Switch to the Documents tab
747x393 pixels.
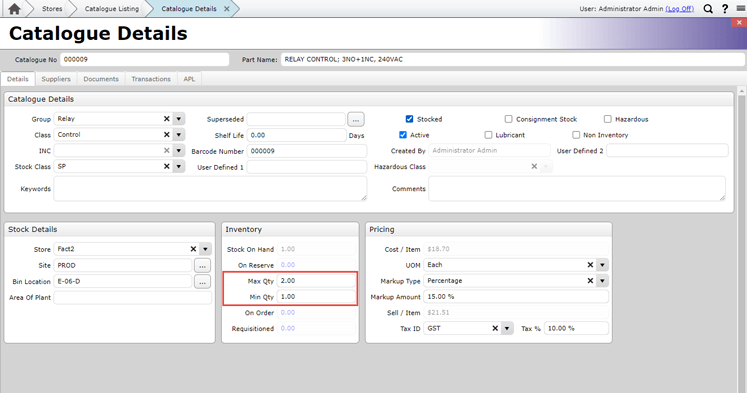tap(101, 79)
